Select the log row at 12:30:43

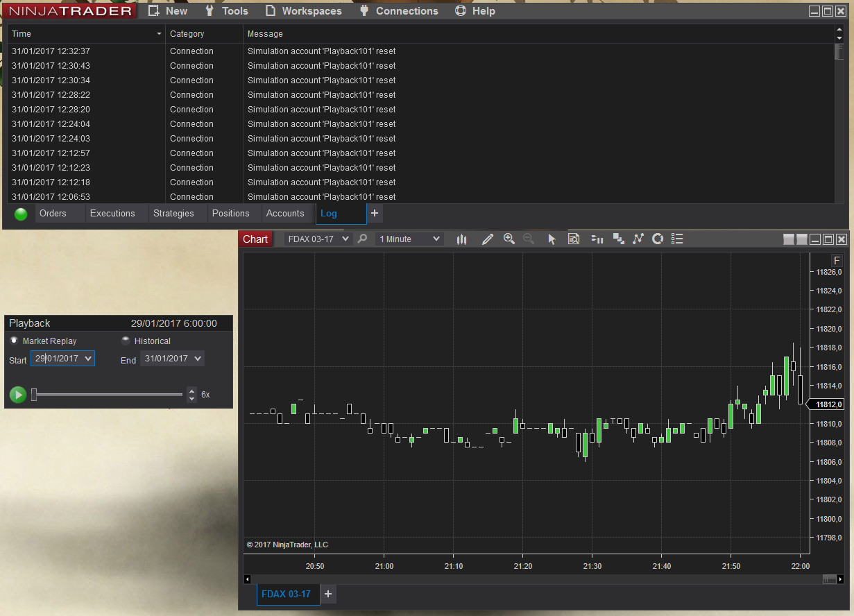(x=421, y=66)
